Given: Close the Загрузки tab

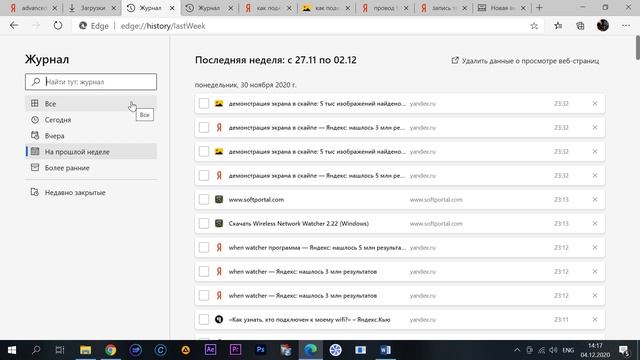Looking at the screenshot, I should click(x=114, y=8).
